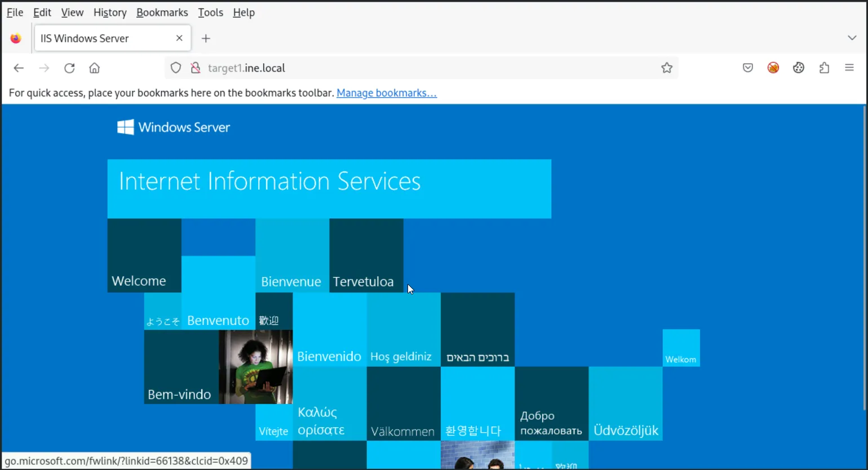Viewport: 868px width, 470px height.
Task: Open the Firefox hamburger application menu
Action: pos(849,68)
